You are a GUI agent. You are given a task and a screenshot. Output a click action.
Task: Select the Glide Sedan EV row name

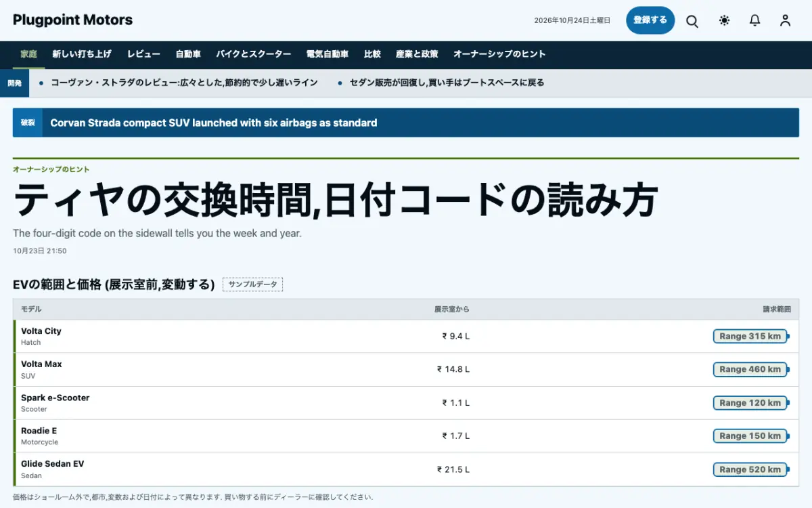point(53,464)
